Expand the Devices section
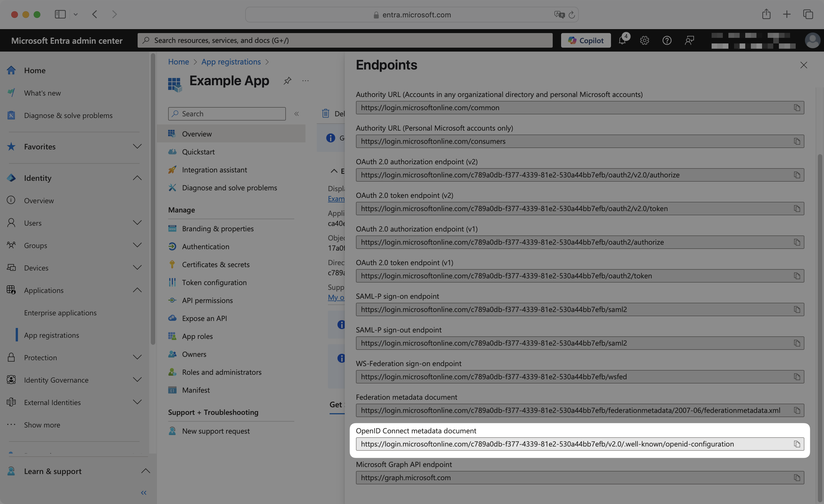 (137, 267)
